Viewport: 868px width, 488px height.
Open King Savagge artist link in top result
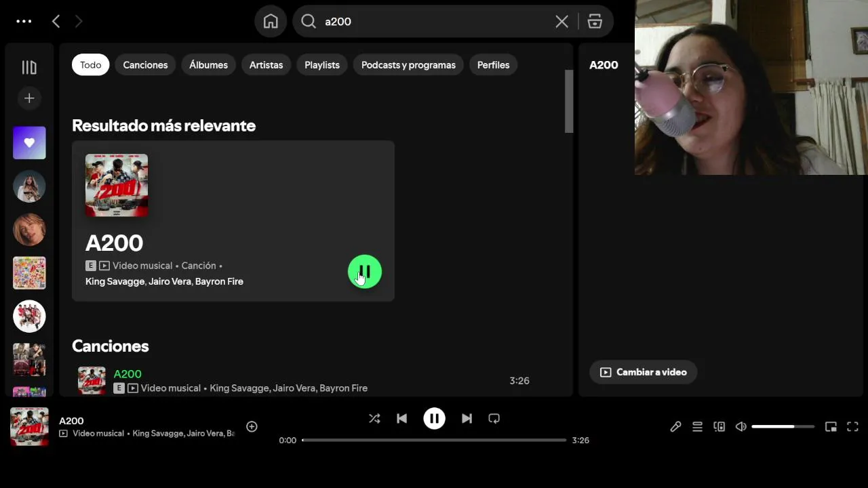[x=115, y=281]
